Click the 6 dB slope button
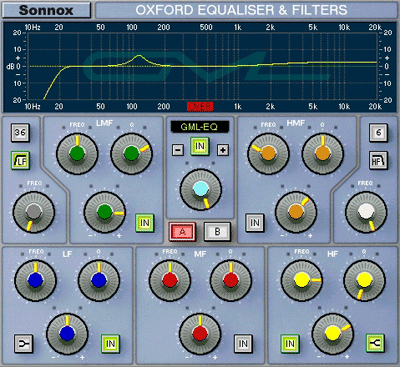The height and width of the screenshot is (367, 400). point(378,133)
